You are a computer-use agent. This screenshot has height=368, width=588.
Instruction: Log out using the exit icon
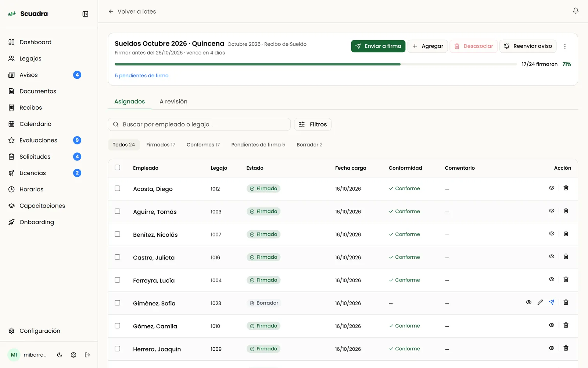[87, 355]
